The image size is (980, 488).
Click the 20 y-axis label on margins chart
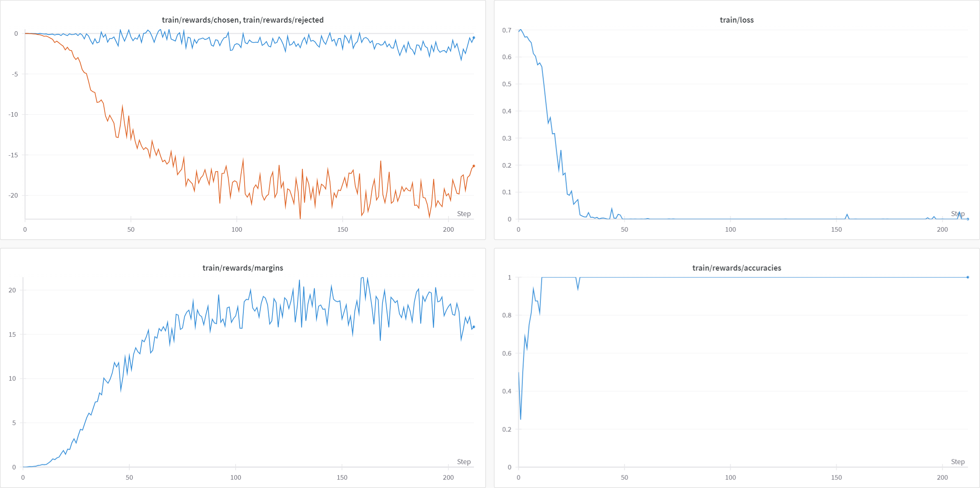point(12,290)
